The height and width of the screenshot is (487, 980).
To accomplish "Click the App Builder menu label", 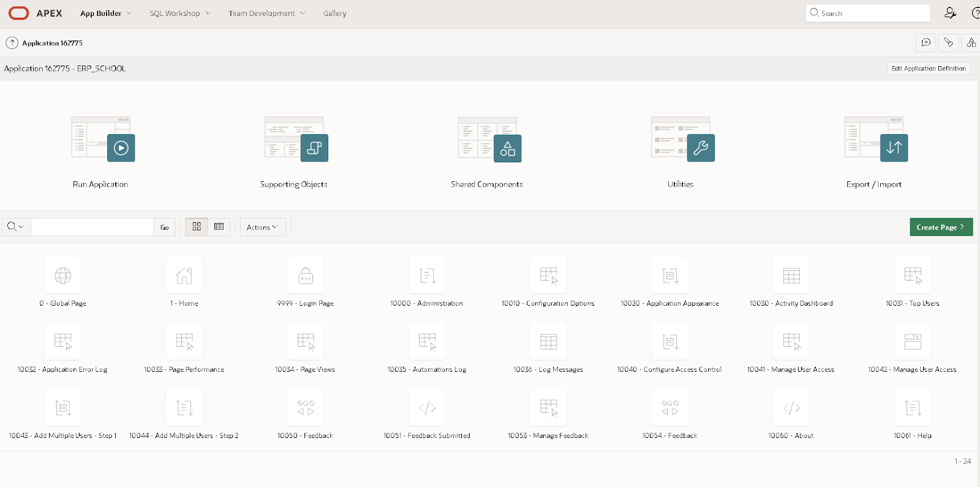I will pos(101,13).
